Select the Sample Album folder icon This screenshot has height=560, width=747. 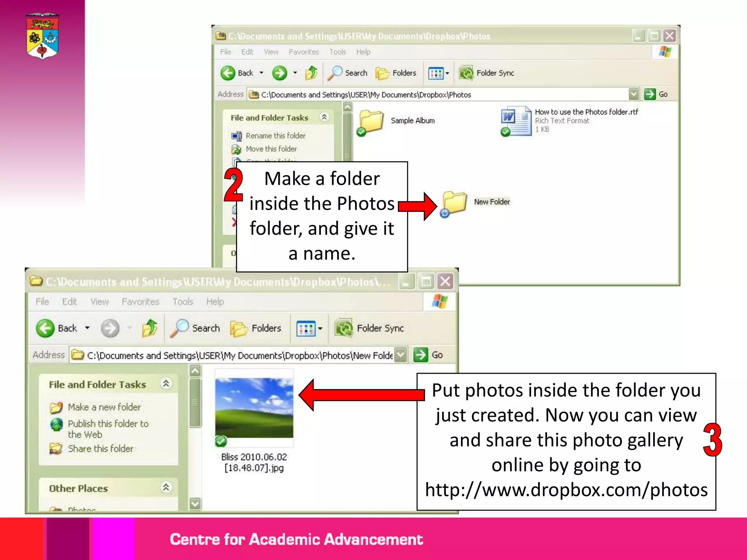coord(370,123)
